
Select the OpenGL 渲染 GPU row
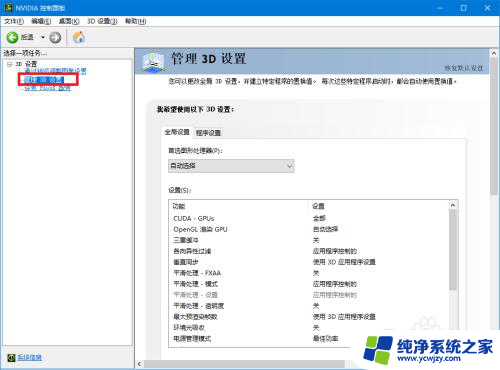tap(309, 229)
